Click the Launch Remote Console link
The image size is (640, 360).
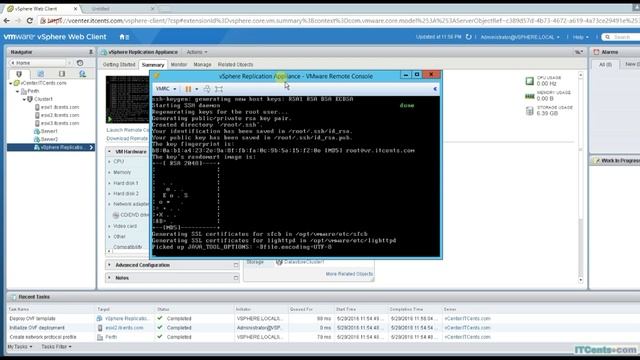127,130
